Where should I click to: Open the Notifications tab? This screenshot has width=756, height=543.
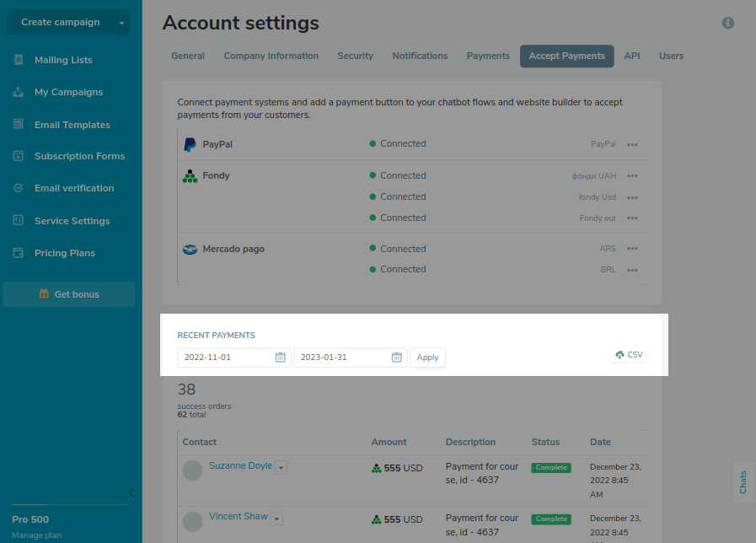[420, 56]
